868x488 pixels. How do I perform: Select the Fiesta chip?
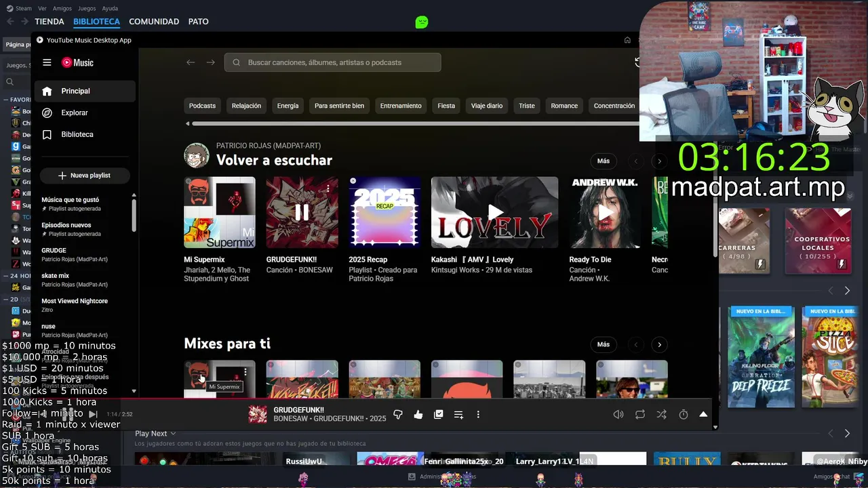[x=446, y=106]
